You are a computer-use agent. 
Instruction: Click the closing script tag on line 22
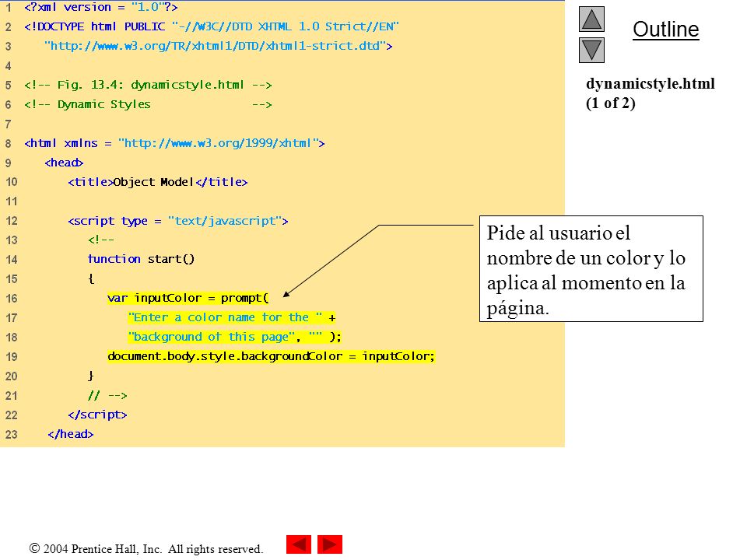(98, 415)
